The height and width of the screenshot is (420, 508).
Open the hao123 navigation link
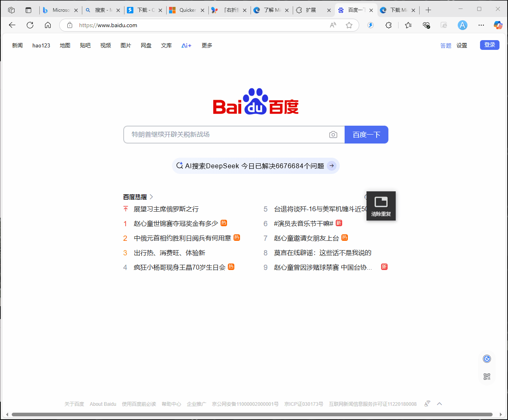coord(41,45)
